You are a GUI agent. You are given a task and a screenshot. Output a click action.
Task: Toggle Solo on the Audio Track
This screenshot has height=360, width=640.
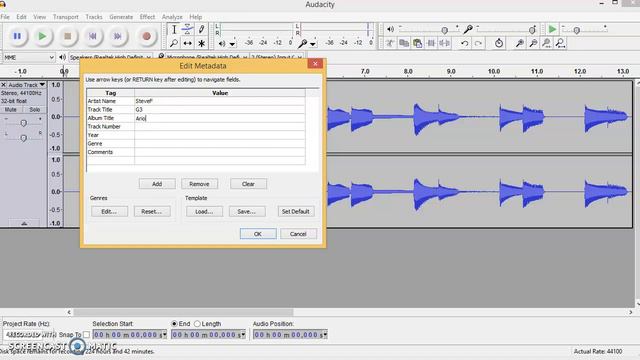click(35, 109)
